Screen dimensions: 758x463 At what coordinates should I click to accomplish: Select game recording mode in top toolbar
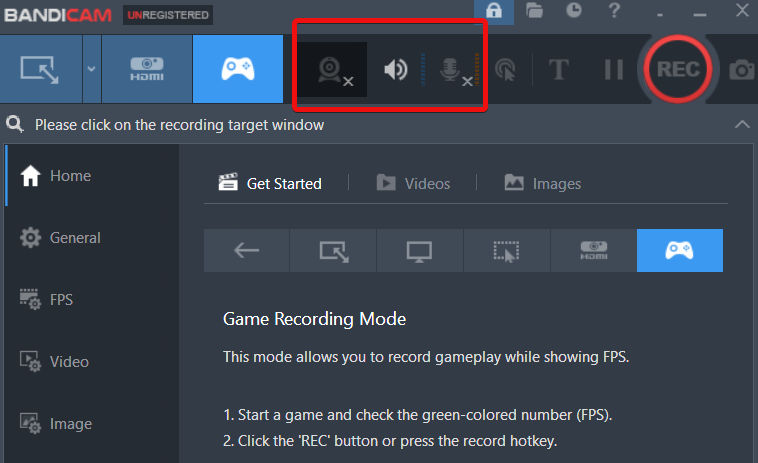click(x=238, y=69)
